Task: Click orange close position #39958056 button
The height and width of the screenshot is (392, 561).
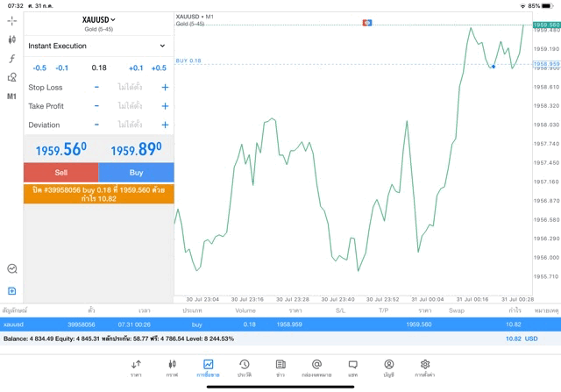Action: click(x=99, y=194)
